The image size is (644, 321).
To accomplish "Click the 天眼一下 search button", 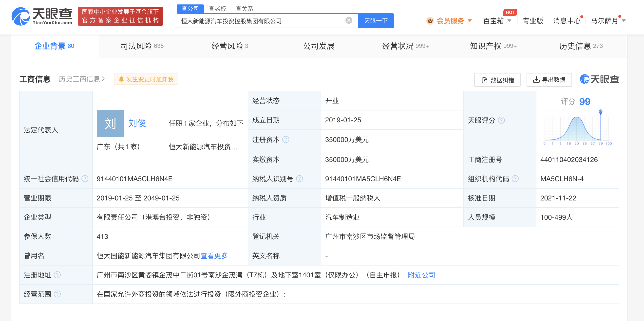I will coord(376,21).
